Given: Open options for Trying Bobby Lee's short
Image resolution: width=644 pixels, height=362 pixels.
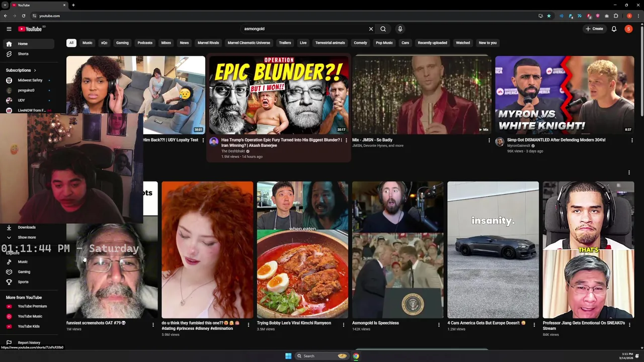Looking at the screenshot, I should (344, 325).
